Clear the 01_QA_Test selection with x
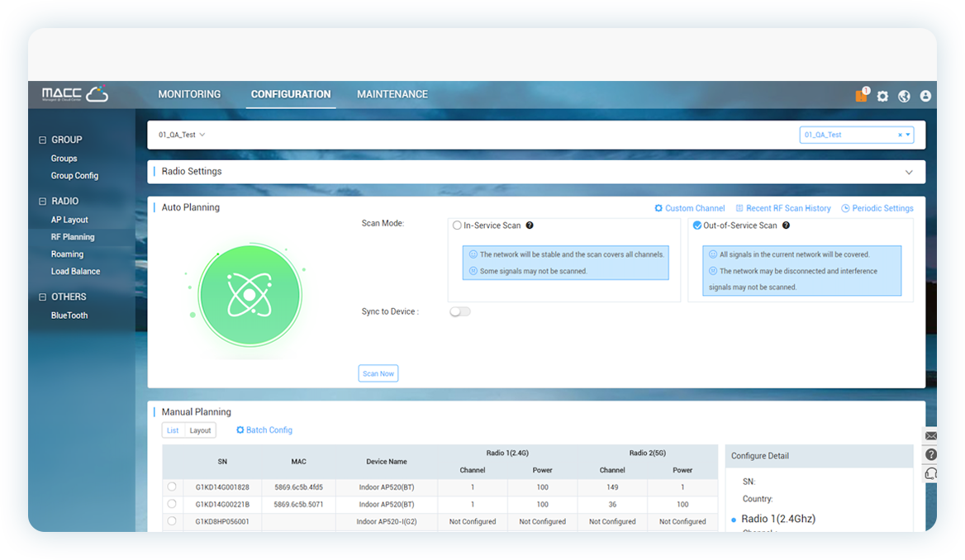Image resolution: width=965 pixels, height=560 pixels. coord(900,135)
